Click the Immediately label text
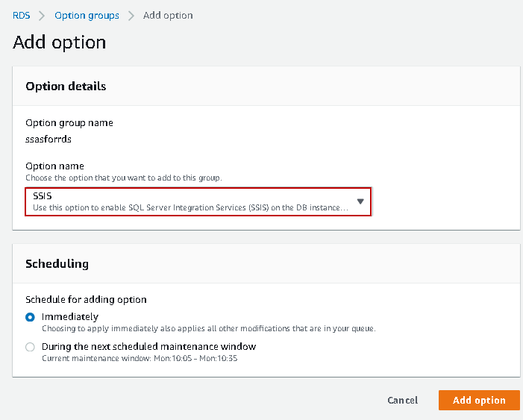This screenshot has width=523, height=420. pos(70,317)
